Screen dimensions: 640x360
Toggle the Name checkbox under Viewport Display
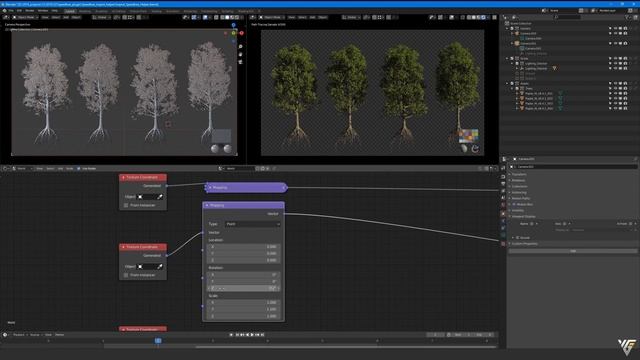point(531,224)
